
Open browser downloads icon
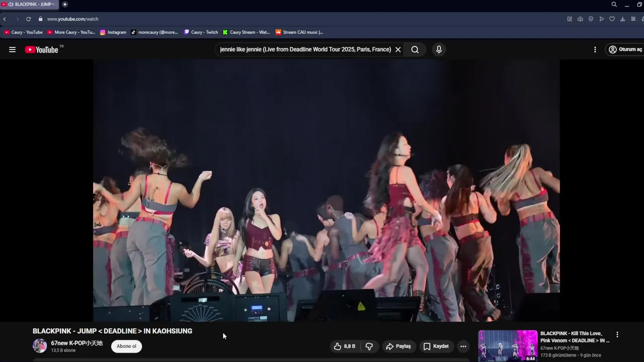coord(622,19)
